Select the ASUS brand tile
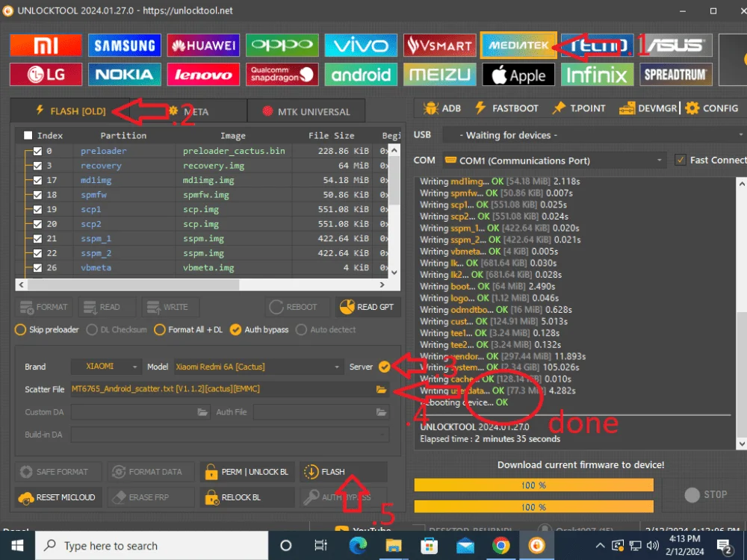This screenshot has height=560, width=747. coord(675,46)
